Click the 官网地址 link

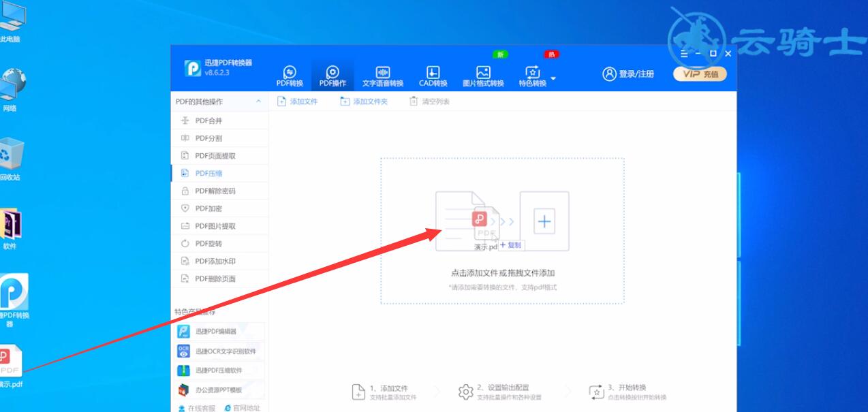242,408
